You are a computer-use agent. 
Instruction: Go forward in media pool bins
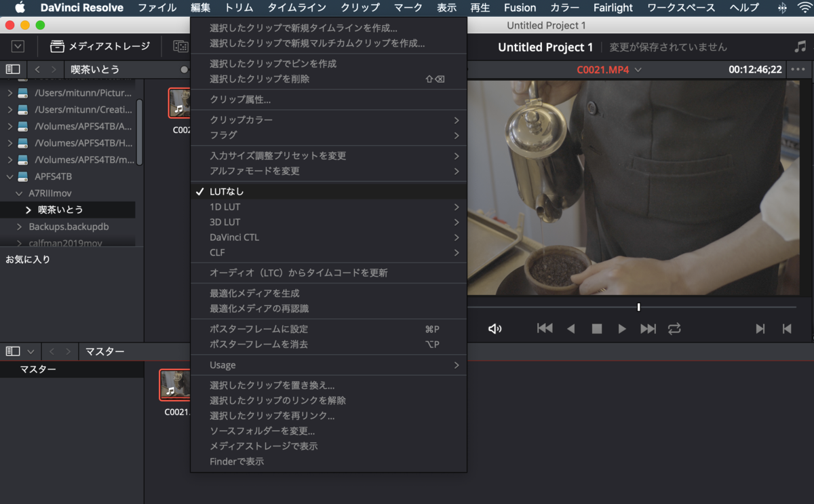[68, 351]
